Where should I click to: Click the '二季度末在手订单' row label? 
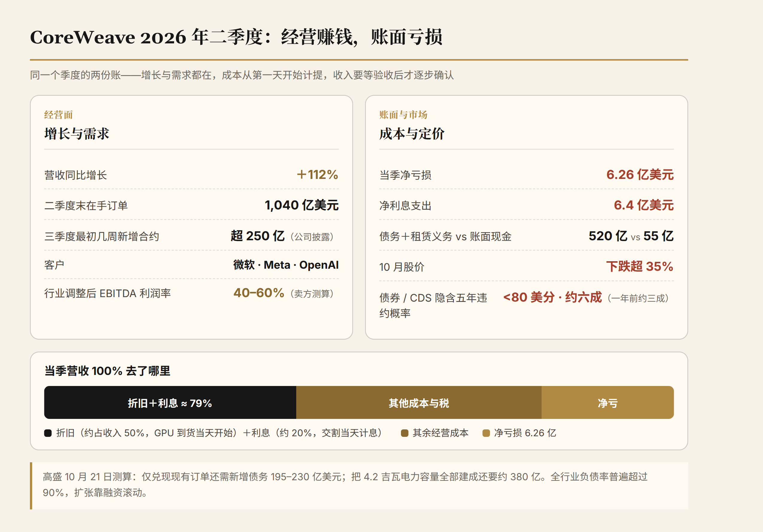point(86,206)
